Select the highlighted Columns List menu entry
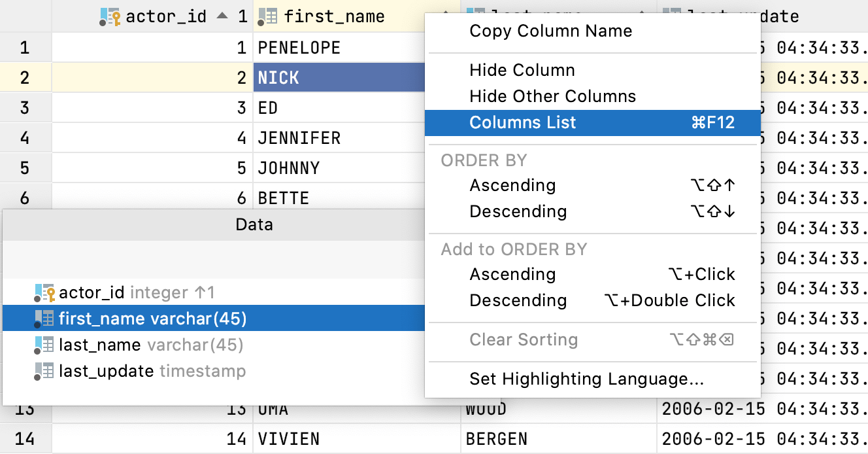Screen dimensions: 868x454 coord(523,122)
